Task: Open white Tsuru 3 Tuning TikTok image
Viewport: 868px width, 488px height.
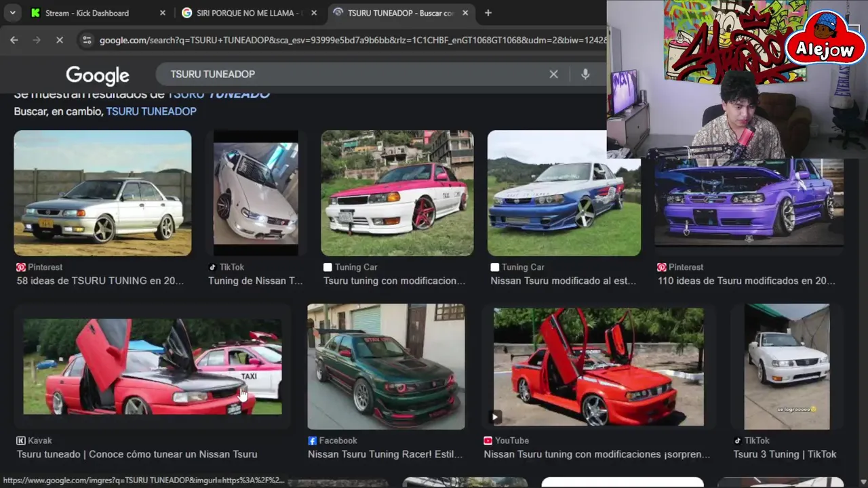Action: pyautogui.click(x=787, y=367)
